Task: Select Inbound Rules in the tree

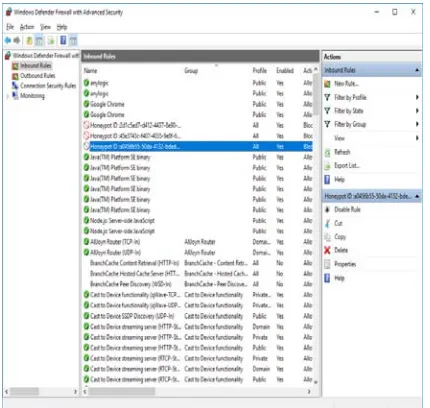Action: 36,66
